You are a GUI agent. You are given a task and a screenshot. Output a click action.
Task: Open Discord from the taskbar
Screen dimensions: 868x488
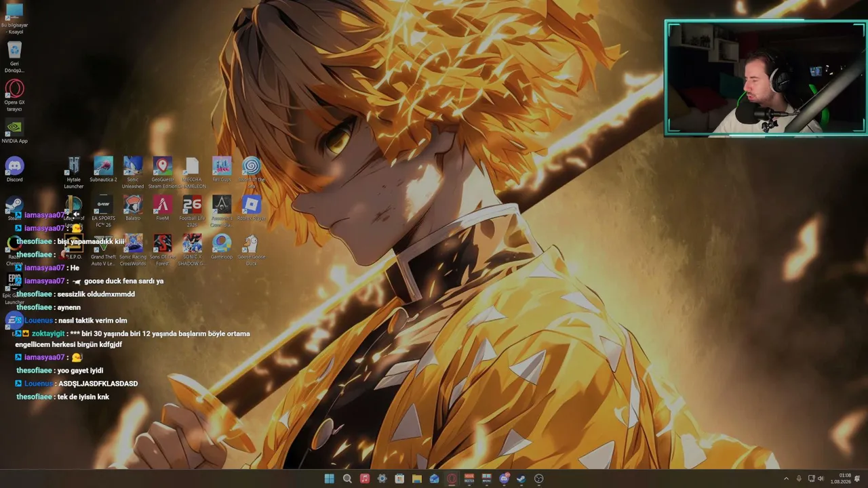(504, 479)
